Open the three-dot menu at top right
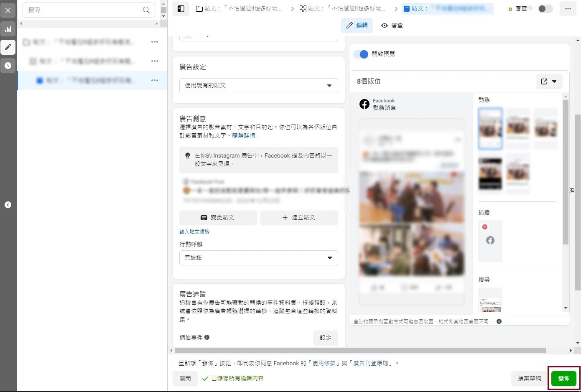 568,9
